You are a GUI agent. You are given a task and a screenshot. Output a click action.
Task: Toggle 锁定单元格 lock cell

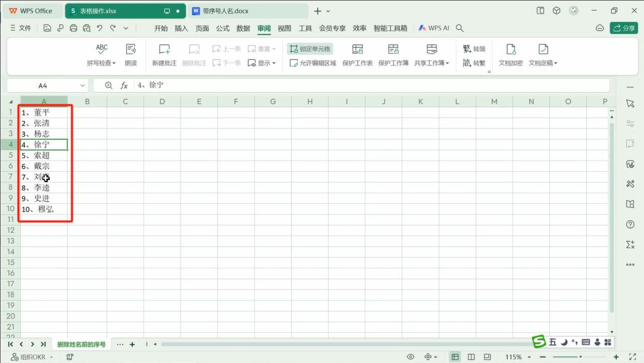[310, 49]
